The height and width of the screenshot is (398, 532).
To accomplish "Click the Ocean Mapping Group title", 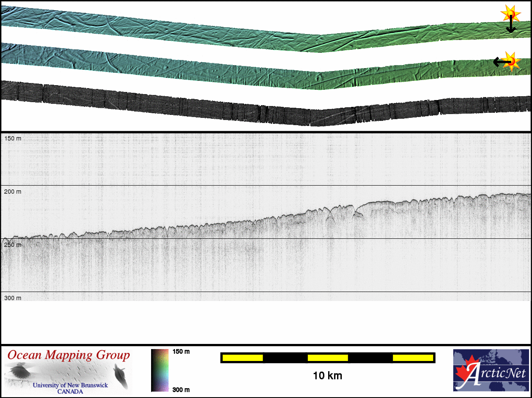I will click(x=69, y=355).
